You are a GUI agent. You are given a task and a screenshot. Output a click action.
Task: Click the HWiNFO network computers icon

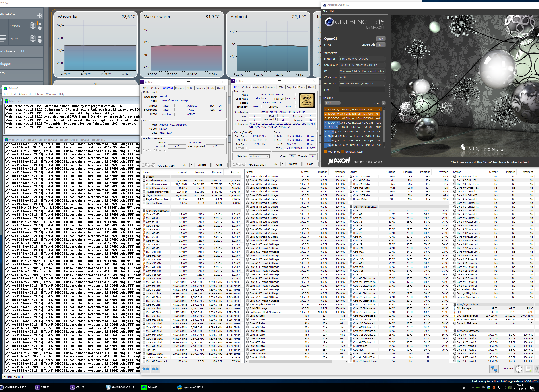point(494,369)
